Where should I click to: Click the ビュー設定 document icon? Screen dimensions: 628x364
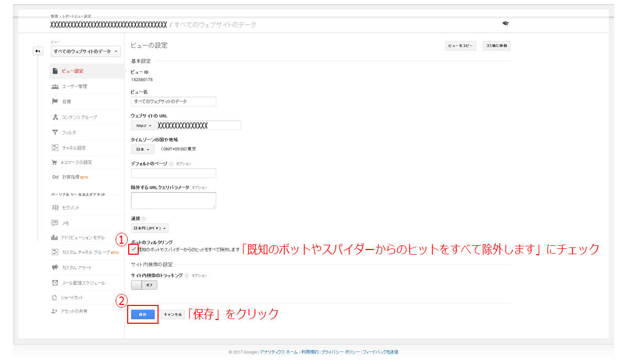(x=55, y=71)
